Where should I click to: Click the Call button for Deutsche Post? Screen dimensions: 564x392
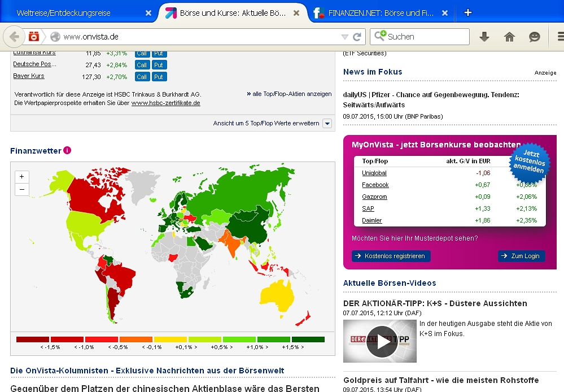coord(142,65)
